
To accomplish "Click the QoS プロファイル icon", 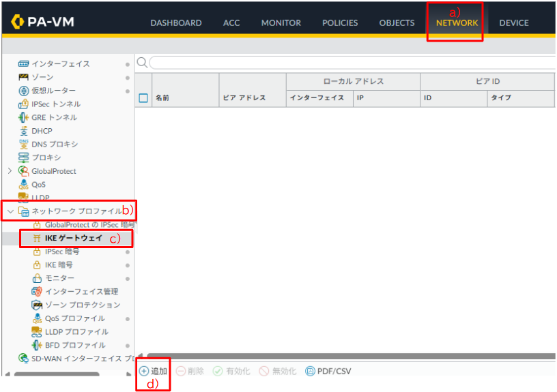I will tap(37, 318).
